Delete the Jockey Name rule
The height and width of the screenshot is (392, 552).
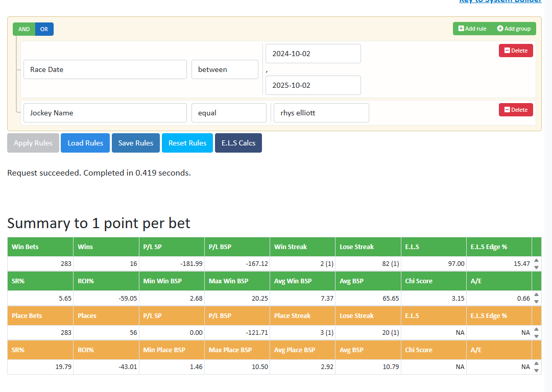coord(516,110)
